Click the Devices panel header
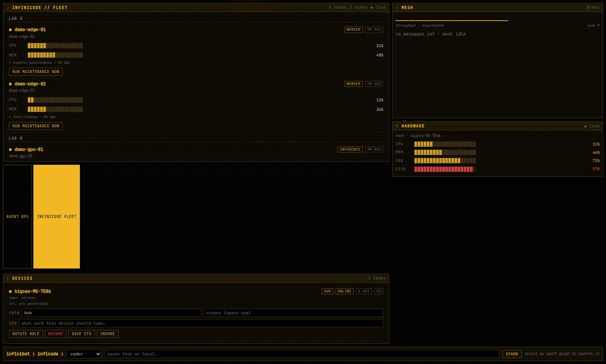 [196, 278]
